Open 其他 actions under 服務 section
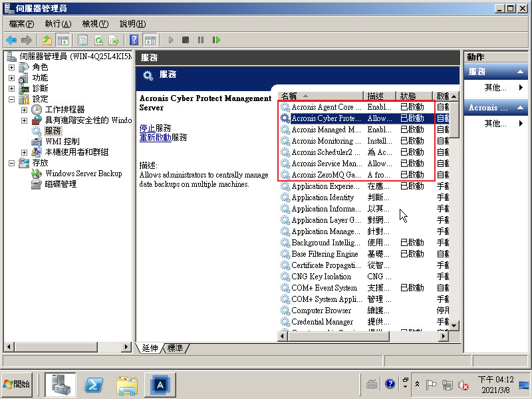Screen dimensions: 532x399 [x=495, y=88]
